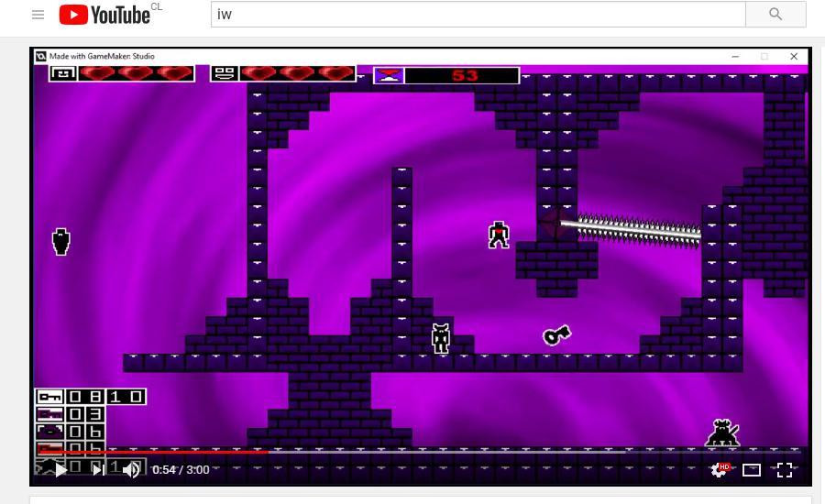Click the search box containing "iw"
This screenshot has width=825, height=504.
[478, 15]
